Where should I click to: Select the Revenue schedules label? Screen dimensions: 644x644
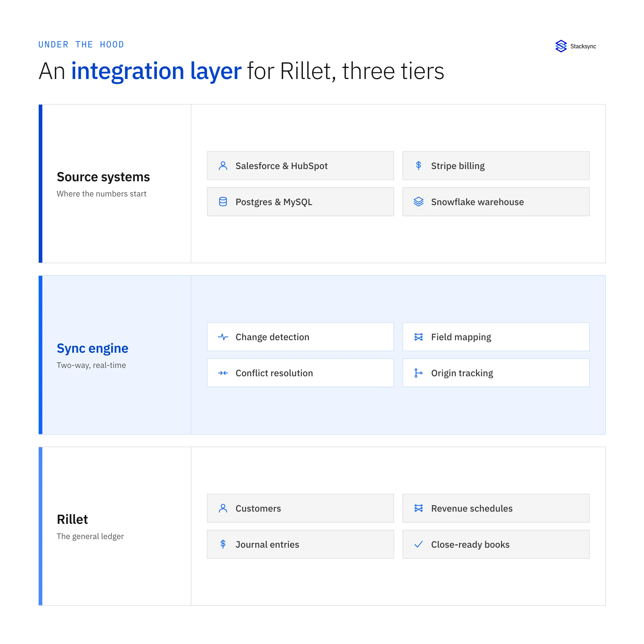click(x=472, y=508)
